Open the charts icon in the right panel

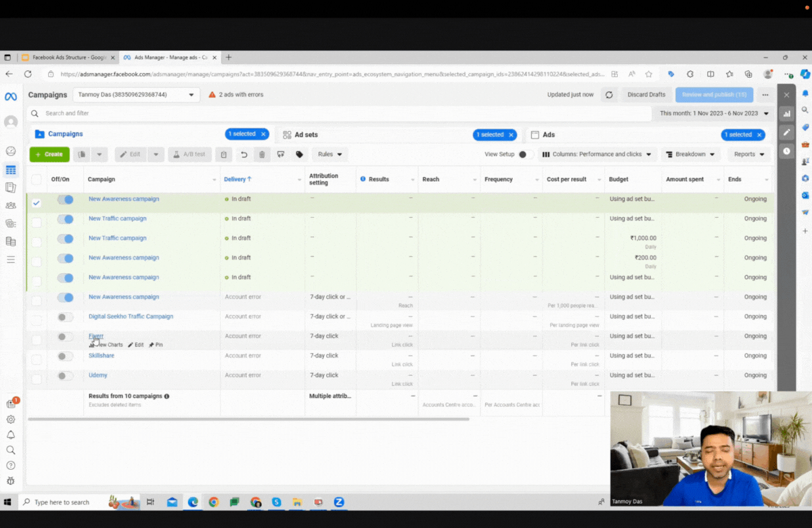[786, 114]
